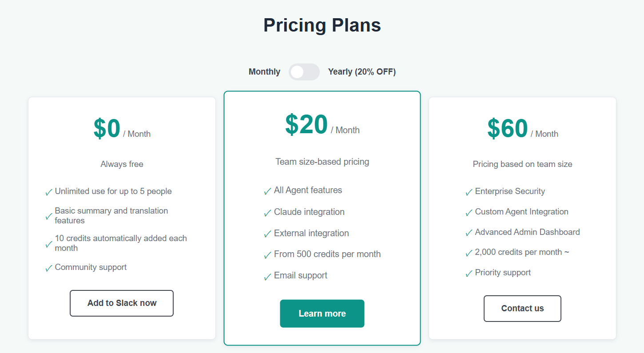The width and height of the screenshot is (644, 353).
Task: Click checkmark next to Enterprise Security
Action: click(x=469, y=192)
